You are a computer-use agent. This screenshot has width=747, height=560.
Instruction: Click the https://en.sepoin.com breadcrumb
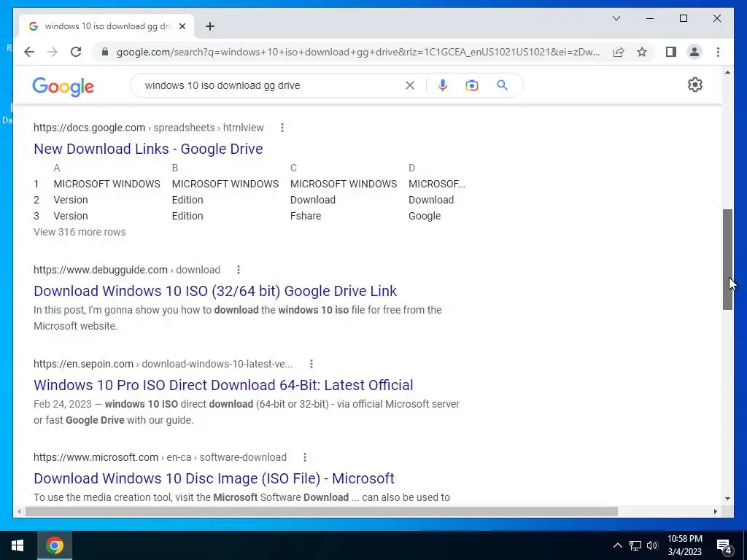coord(83,364)
